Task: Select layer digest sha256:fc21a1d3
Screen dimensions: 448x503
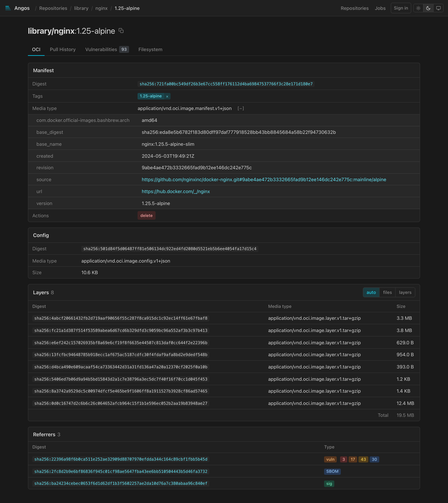Action: pyautogui.click(x=121, y=330)
